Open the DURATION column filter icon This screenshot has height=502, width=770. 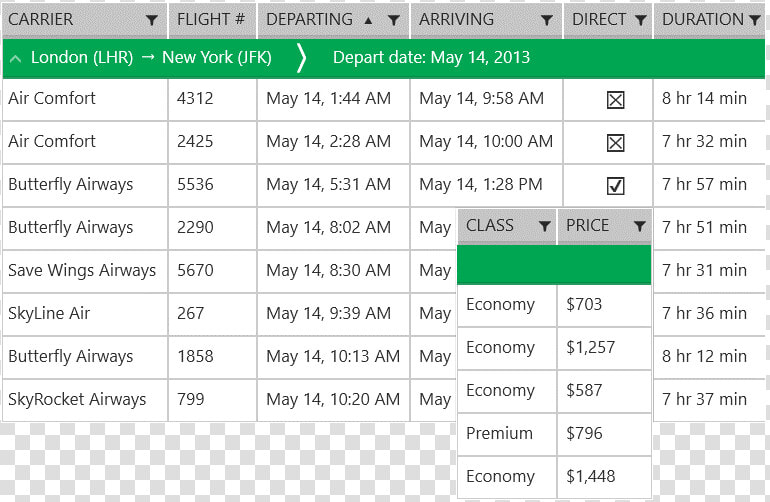tap(755, 20)
